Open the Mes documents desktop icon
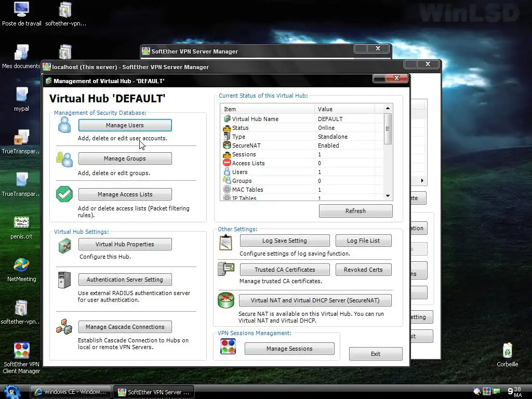The image size is (532, 399). (x=21, y=57)
